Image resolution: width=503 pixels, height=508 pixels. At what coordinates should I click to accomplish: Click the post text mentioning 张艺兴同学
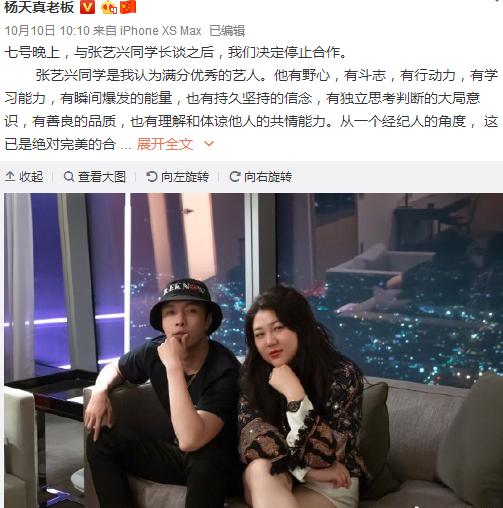click(x=251, y=98)
